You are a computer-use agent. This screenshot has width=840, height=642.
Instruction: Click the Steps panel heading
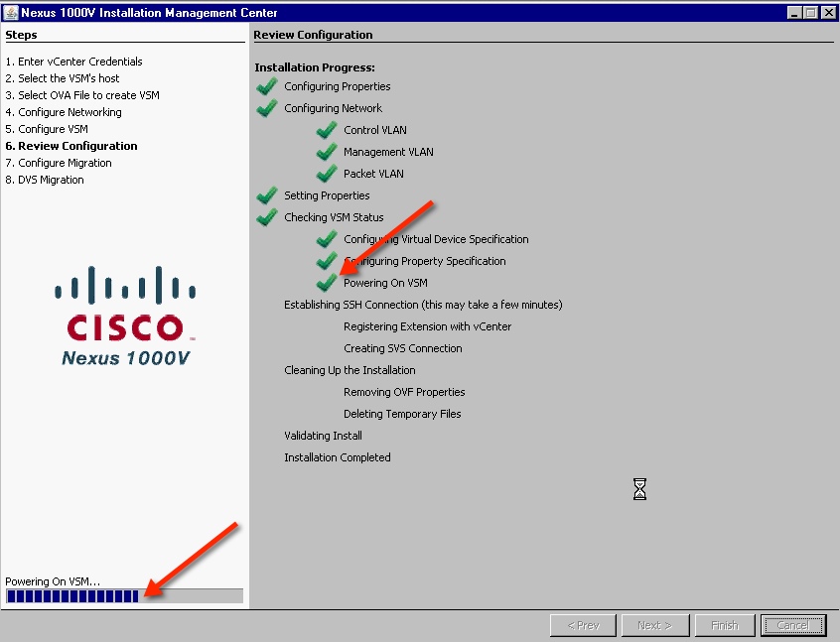21,35
